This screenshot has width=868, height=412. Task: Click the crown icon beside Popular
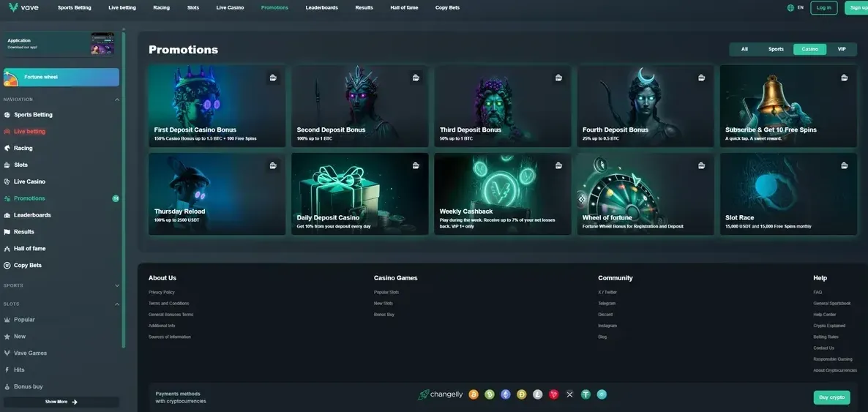pyautogui.click(x=7, y=320)
